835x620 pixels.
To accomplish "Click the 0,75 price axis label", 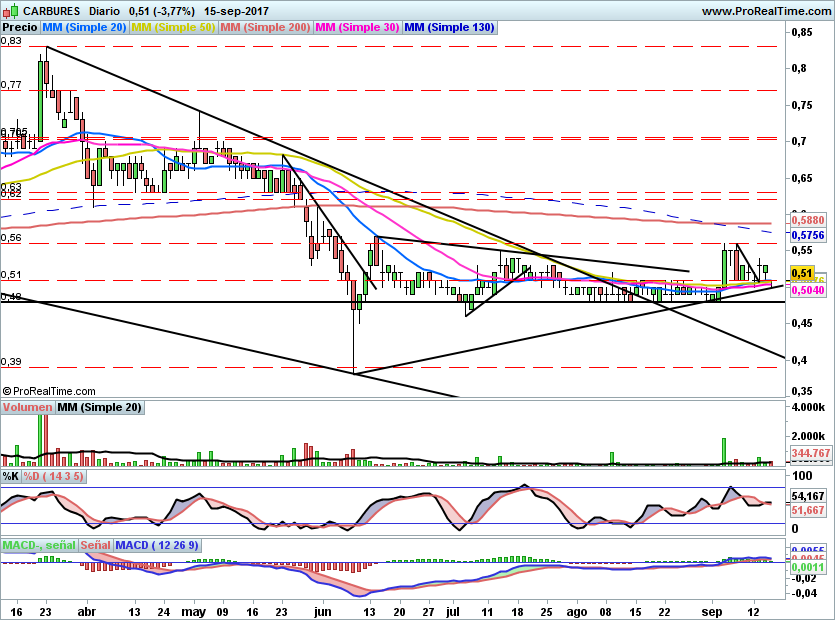I will coord(802,105).
